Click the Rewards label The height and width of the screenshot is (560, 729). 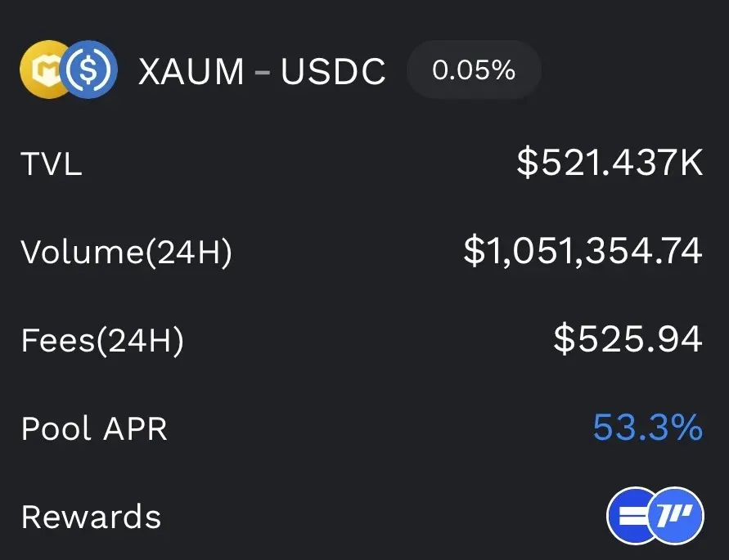pos(91,517)
